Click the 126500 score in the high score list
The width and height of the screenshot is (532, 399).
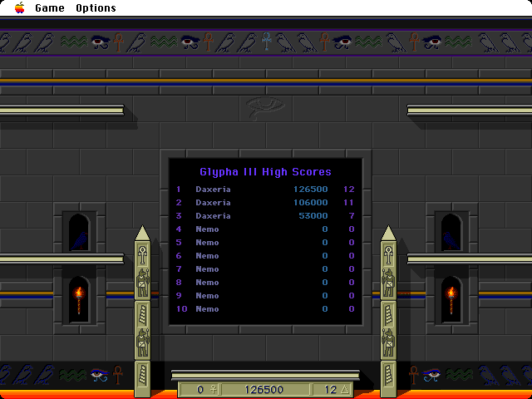310,189
